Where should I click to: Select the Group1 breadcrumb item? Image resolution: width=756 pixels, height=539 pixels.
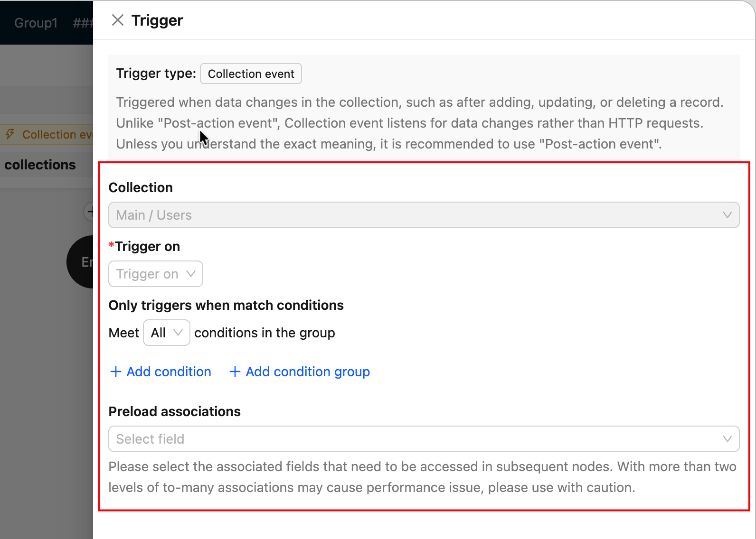click(x=36, y=23)
